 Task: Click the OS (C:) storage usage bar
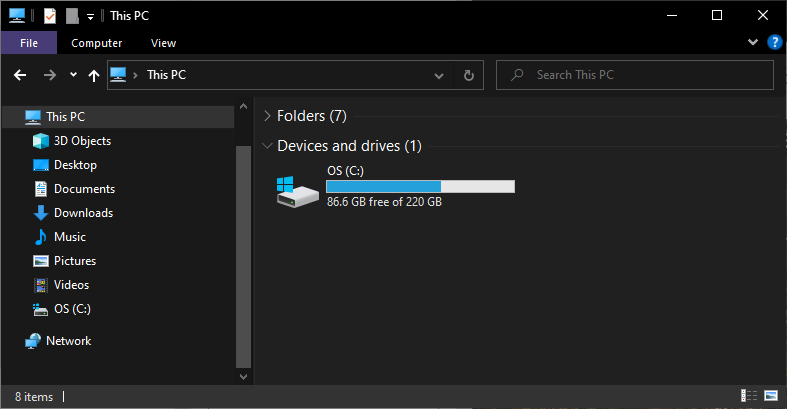420,186
